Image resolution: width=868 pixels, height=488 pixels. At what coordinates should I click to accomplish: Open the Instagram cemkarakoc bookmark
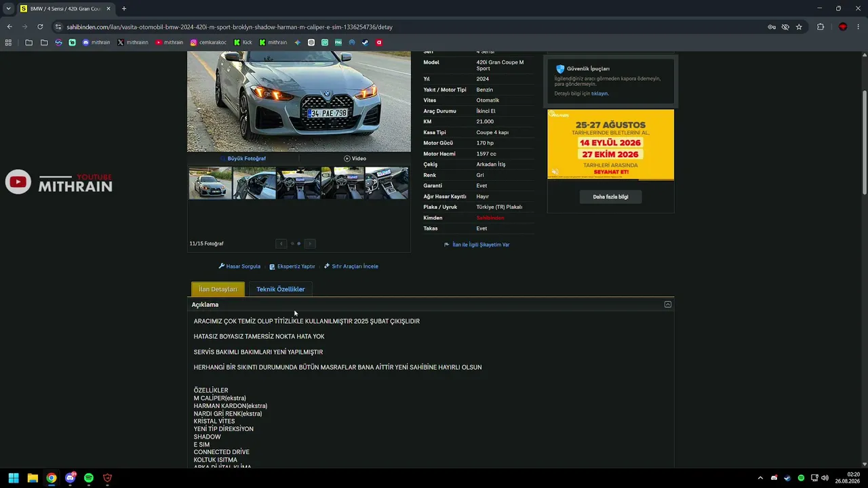[x=208, y=42]
